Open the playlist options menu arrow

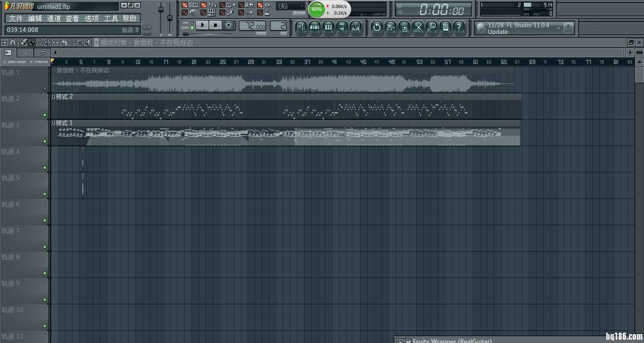(4, 42)
